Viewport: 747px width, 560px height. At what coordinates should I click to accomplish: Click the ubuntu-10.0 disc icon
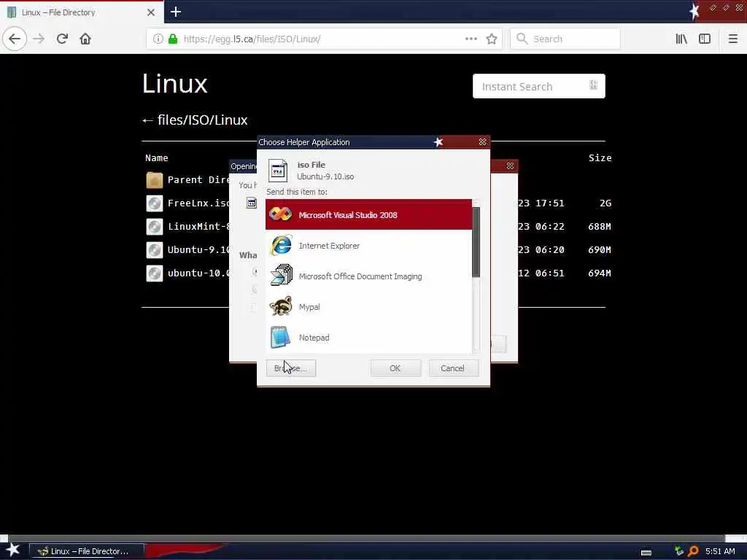click(155, 273)
